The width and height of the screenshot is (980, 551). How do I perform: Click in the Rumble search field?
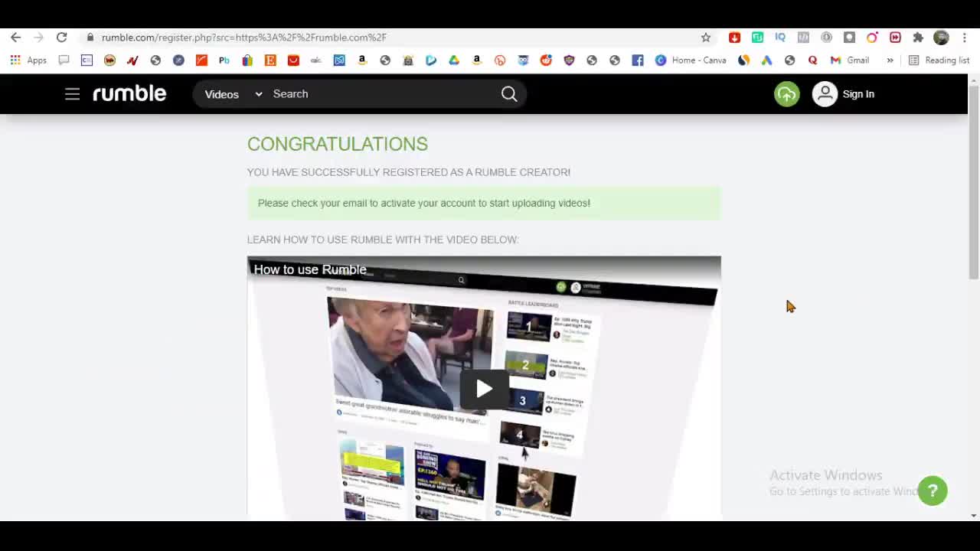coord(383,94)
